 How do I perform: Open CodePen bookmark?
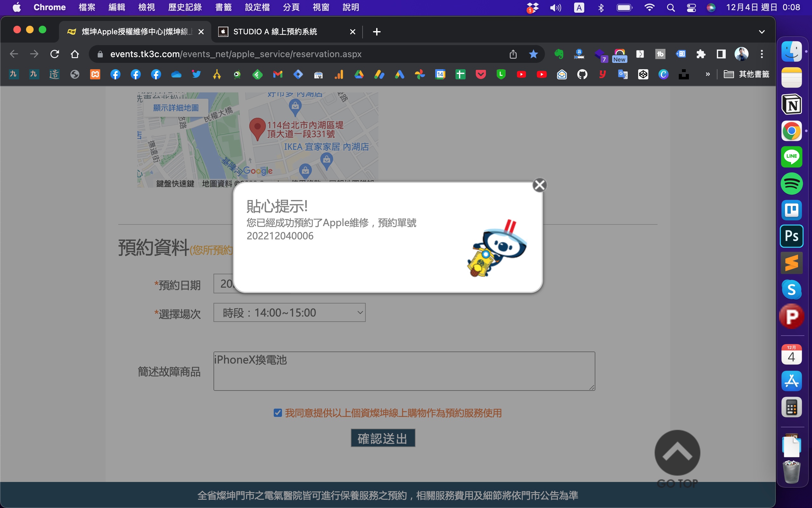pyautogui.click(x=643, y=74)
